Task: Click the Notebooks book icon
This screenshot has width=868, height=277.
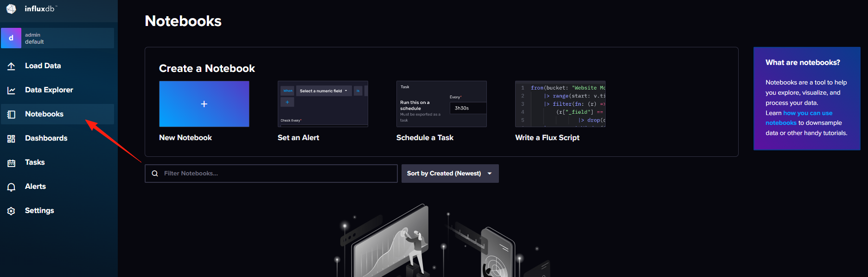Action: pyautogui.click(x=12, y=114)
